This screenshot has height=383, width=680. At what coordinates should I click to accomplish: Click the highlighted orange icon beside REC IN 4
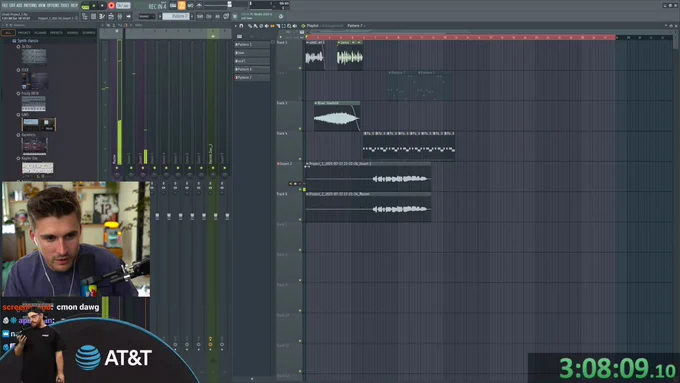(182, 6)
